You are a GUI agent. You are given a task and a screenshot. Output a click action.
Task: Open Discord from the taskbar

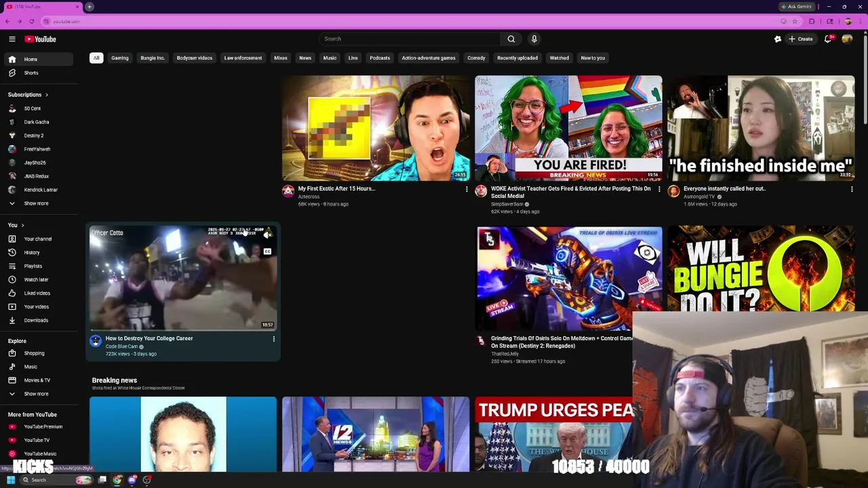pos(132,480)
